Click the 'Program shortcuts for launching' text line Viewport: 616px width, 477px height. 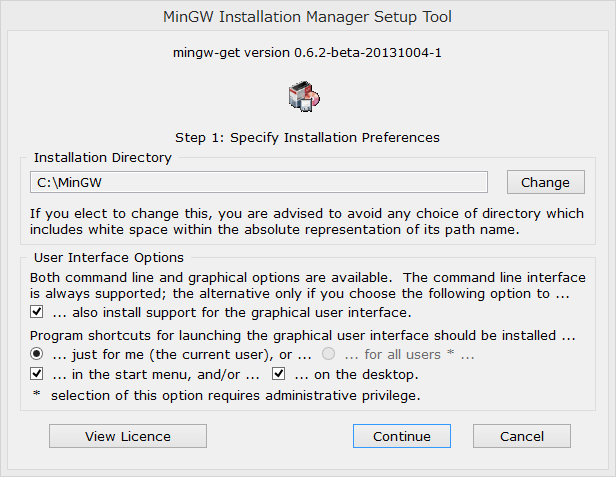302,336
